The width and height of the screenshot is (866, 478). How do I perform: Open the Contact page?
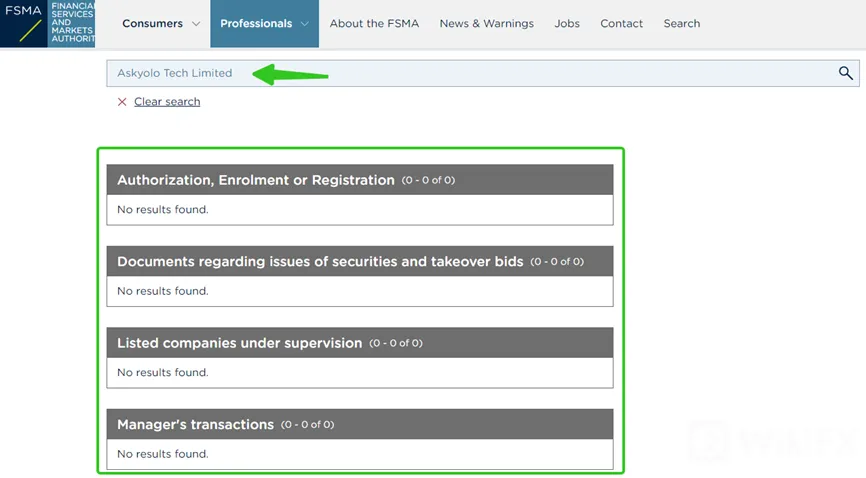click(x=621, y=23)
